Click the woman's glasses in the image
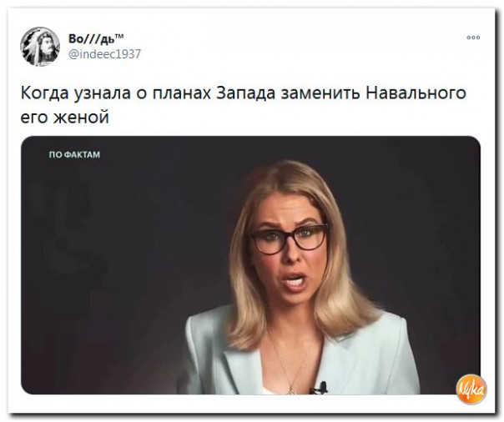Image resolution: width=504 pixels, height=422 pixels. coord(289,239)
